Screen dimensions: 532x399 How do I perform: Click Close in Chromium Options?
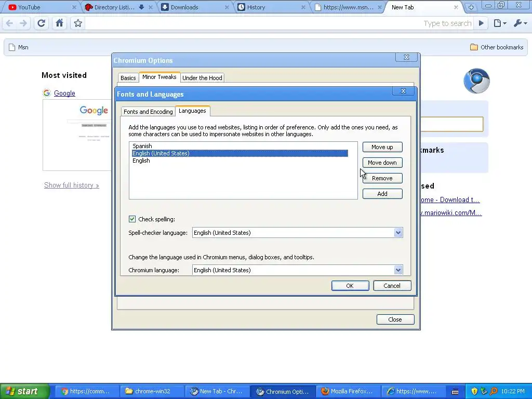click(395, 320)
